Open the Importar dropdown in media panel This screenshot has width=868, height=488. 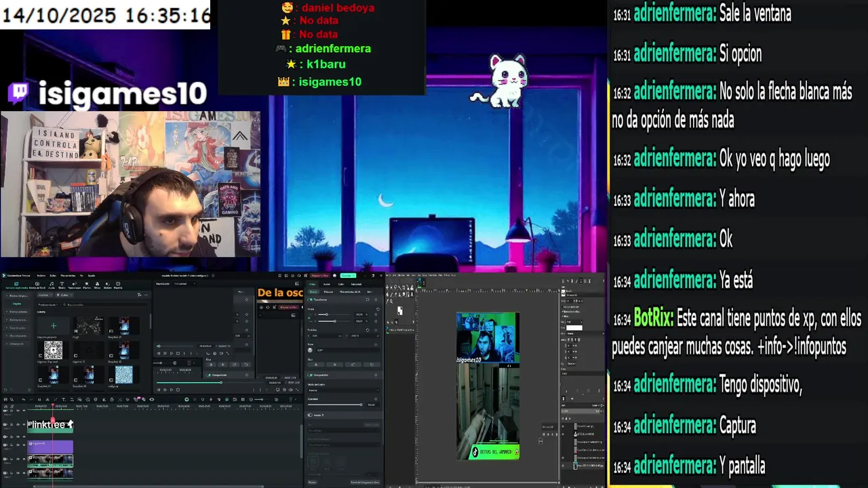45,295
